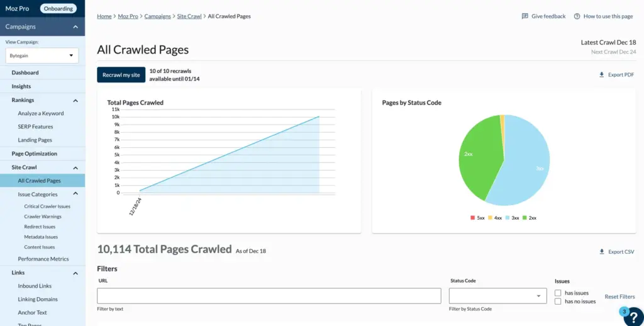Image resolution: width=644 pixels, height=326 pixels.
Task: Click the Rankings sidebar label
Action: 23,100
